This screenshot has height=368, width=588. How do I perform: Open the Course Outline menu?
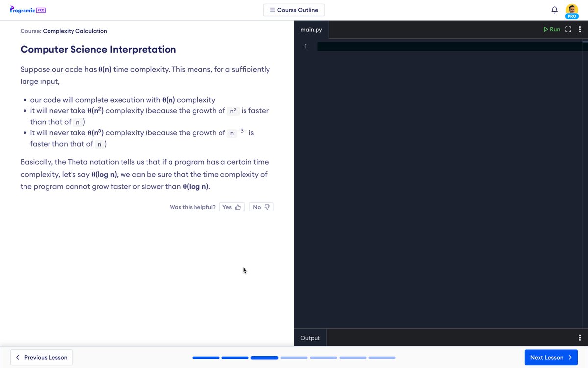294,10
